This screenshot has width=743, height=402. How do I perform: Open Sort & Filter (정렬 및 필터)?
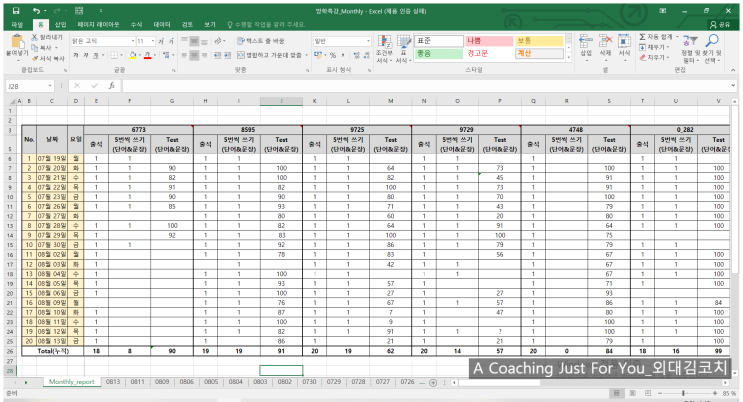(x=690, y=49)
